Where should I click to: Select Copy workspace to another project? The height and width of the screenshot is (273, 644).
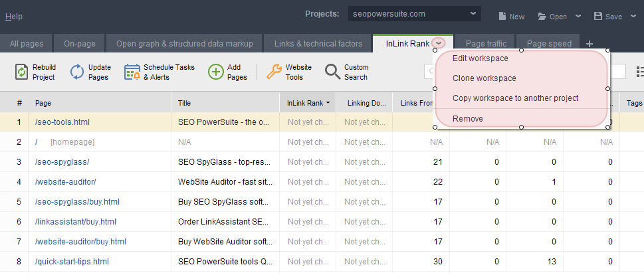click(x=516, y=98)
